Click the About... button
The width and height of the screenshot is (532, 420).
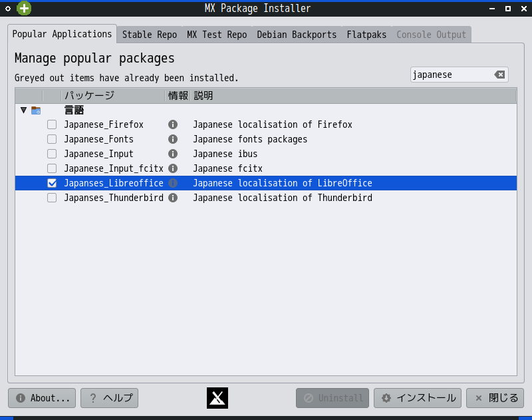(x=42, y=398)
